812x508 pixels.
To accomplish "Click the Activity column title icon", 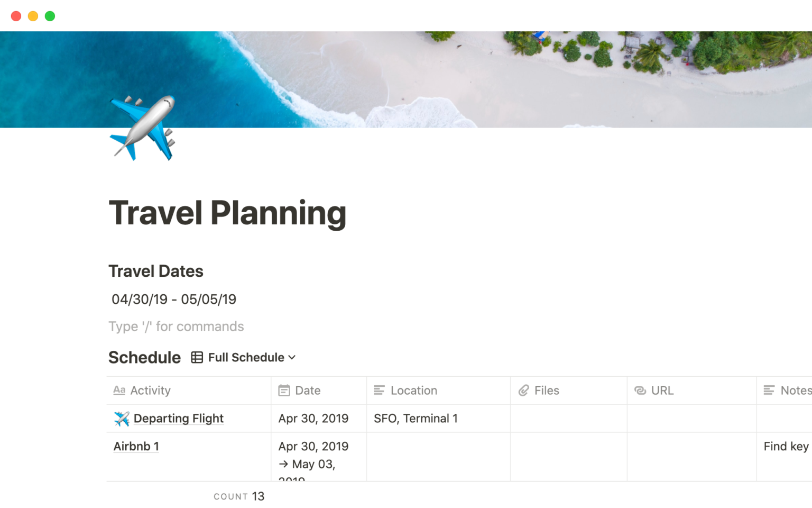I will coord(119,391).
